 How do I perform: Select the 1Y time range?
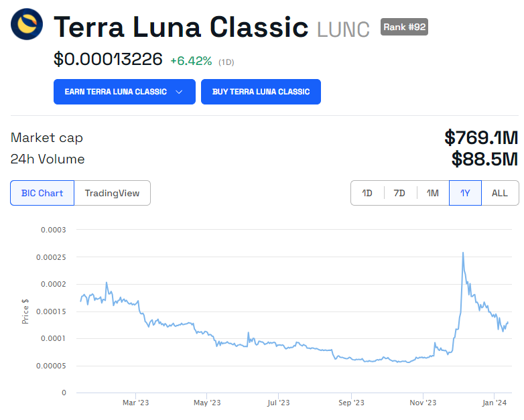(465, 193)
